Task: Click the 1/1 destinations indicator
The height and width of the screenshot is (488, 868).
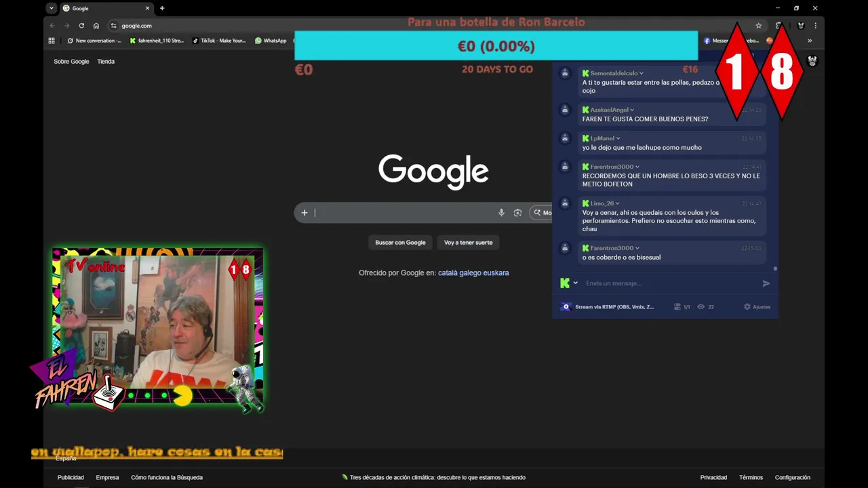Action: click(682, 307)
